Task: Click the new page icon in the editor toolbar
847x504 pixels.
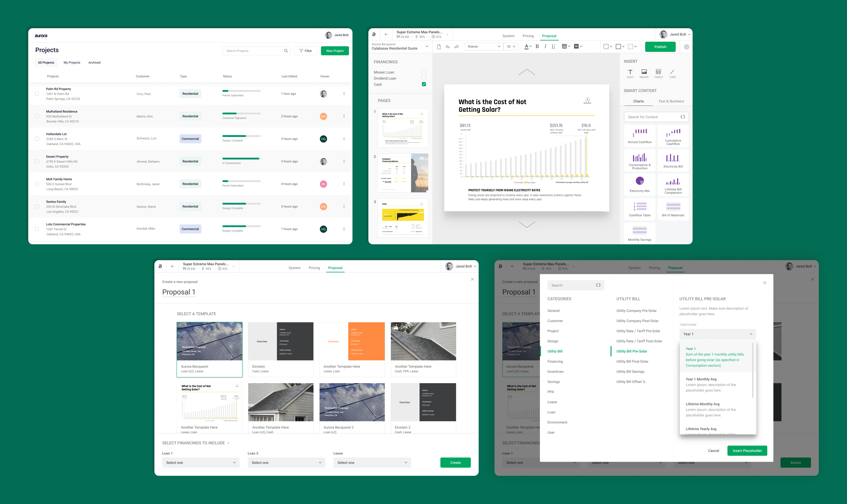Action: point(439,47)
